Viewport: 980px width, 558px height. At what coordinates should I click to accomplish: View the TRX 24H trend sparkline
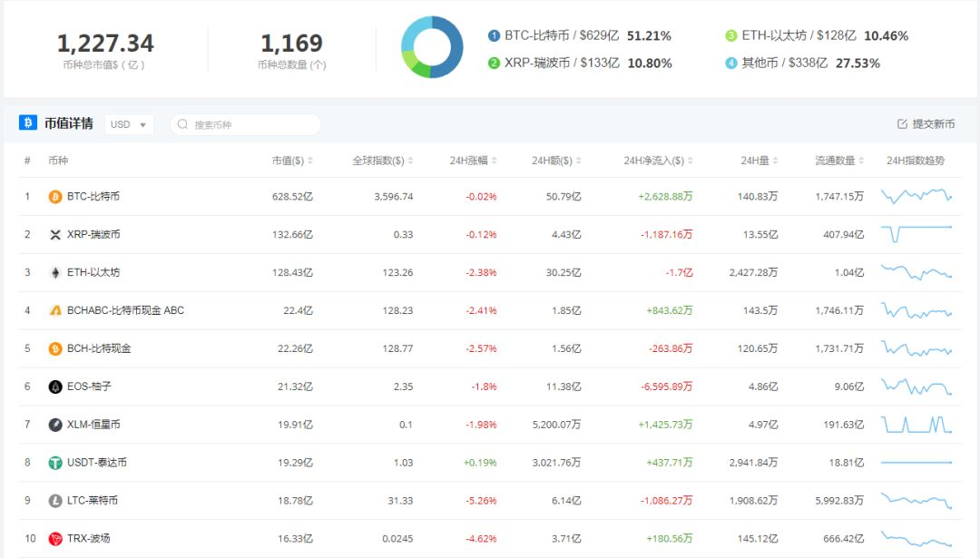click(x=916, y=539)
